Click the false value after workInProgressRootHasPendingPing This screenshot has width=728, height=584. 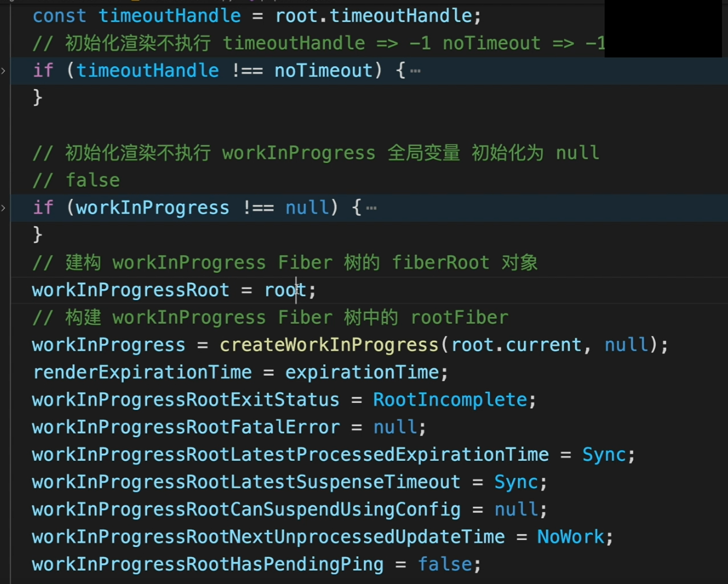[x=444, y=564]
